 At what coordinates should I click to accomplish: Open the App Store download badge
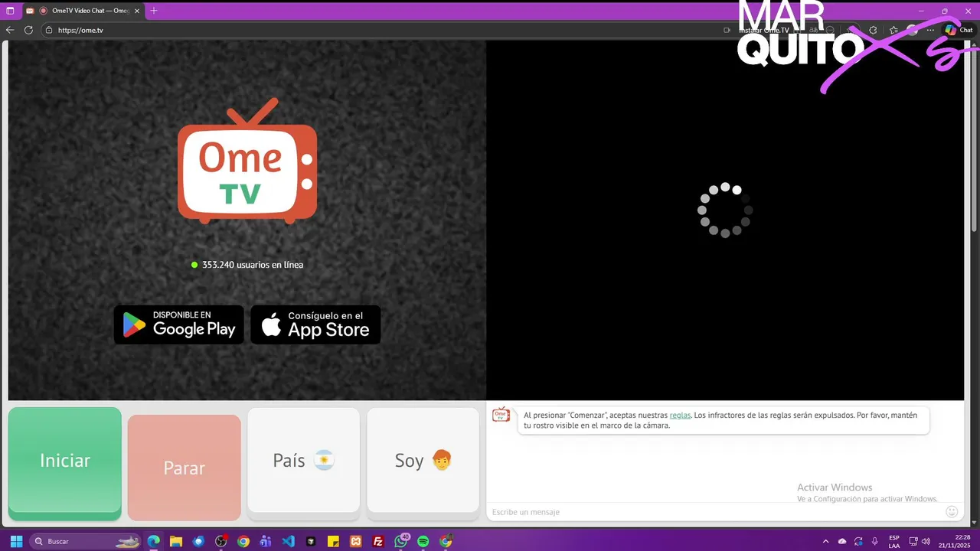pos(315,324)
